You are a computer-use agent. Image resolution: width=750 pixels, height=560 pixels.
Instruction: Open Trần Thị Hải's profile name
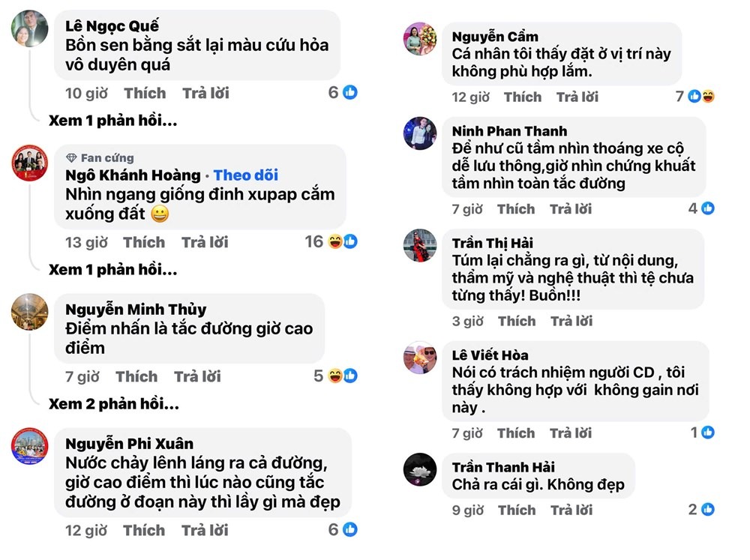coord(493,243)
